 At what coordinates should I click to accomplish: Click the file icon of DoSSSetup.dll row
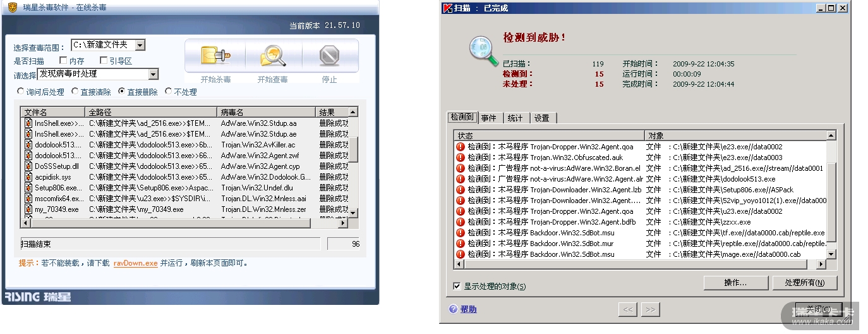(x=28, y=166)
